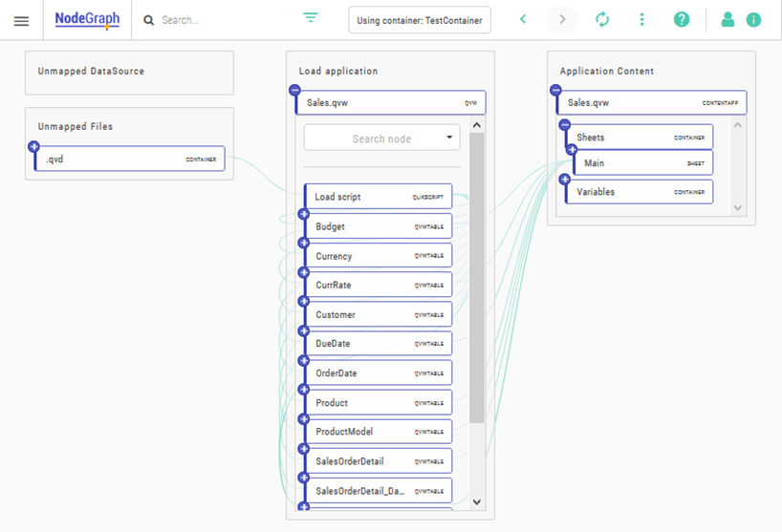The image size is (782, 532).
Task: Expand the ProductModel table node
Action: coord(303,419)
